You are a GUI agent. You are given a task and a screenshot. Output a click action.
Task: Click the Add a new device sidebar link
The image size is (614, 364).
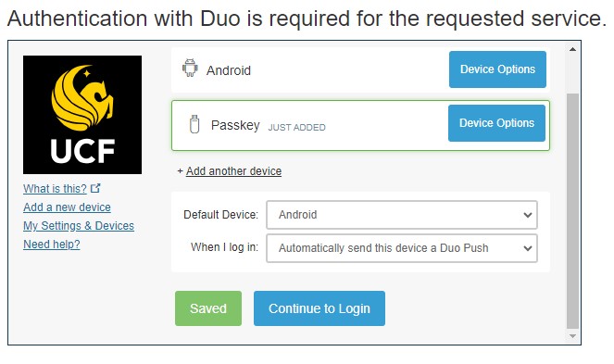click(67, 207)
